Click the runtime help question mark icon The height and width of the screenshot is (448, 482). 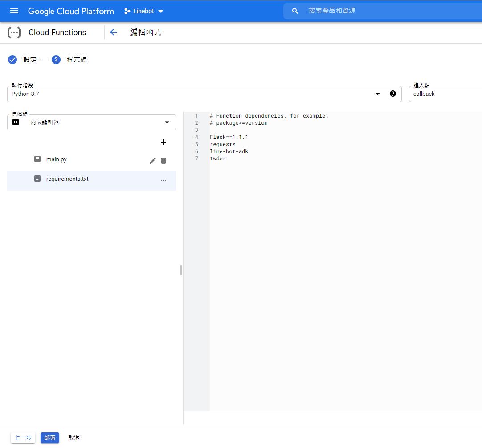click(392, 94)
